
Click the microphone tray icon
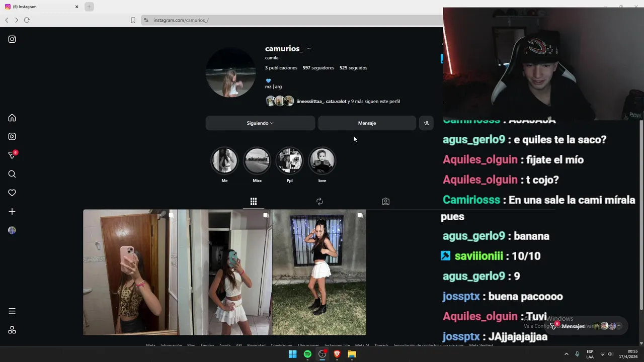pos(577,354)
